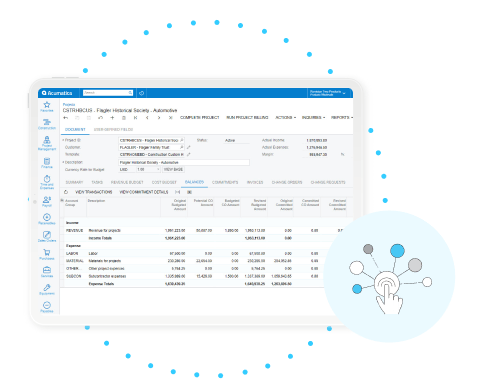
Task: Switch to the Cost Budget tab
Action: tap(164, 182)
